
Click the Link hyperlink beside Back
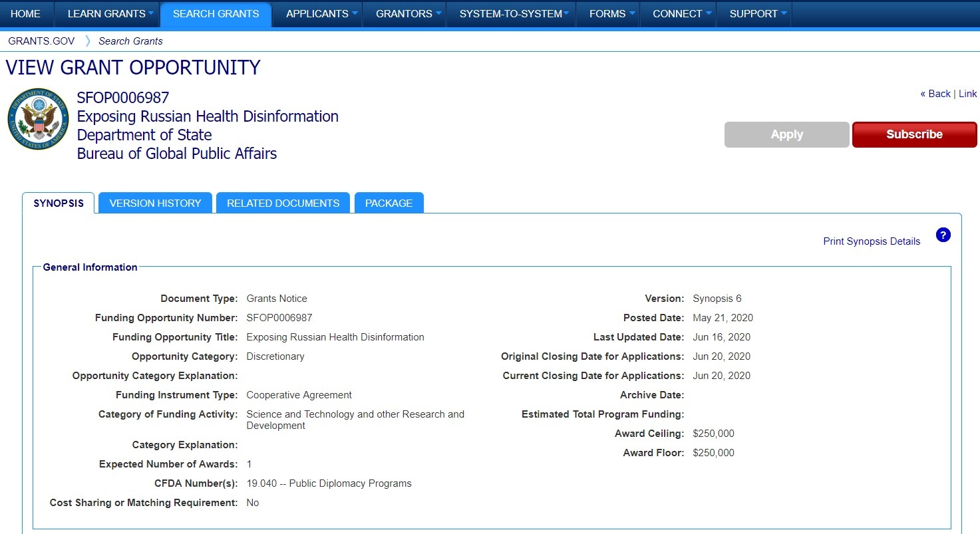tap(968, 94)
